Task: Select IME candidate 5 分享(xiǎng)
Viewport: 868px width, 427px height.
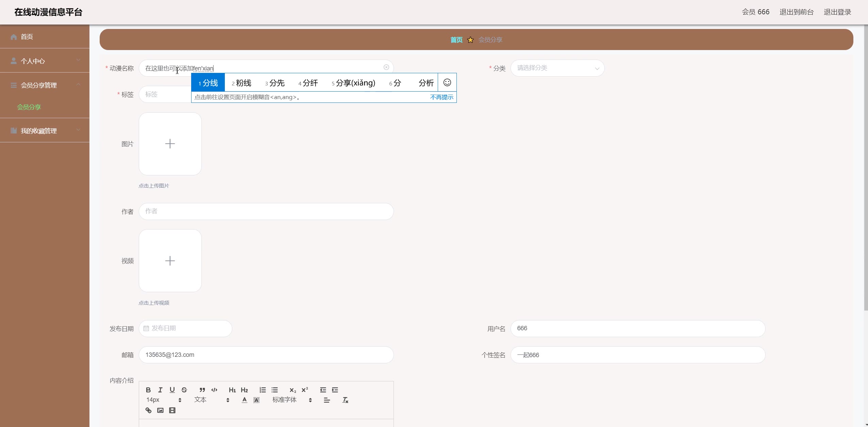Action: [353, 83]
